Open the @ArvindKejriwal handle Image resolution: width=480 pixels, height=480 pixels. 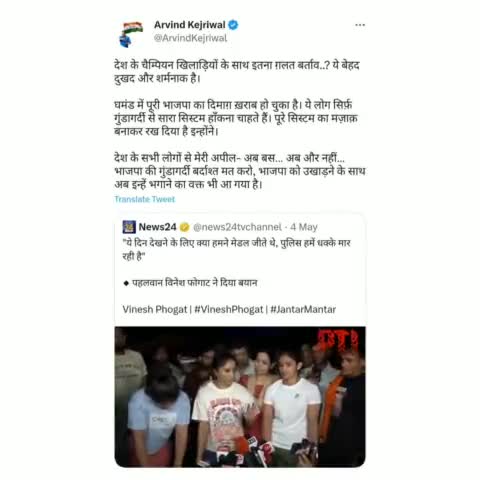[190, 38]
